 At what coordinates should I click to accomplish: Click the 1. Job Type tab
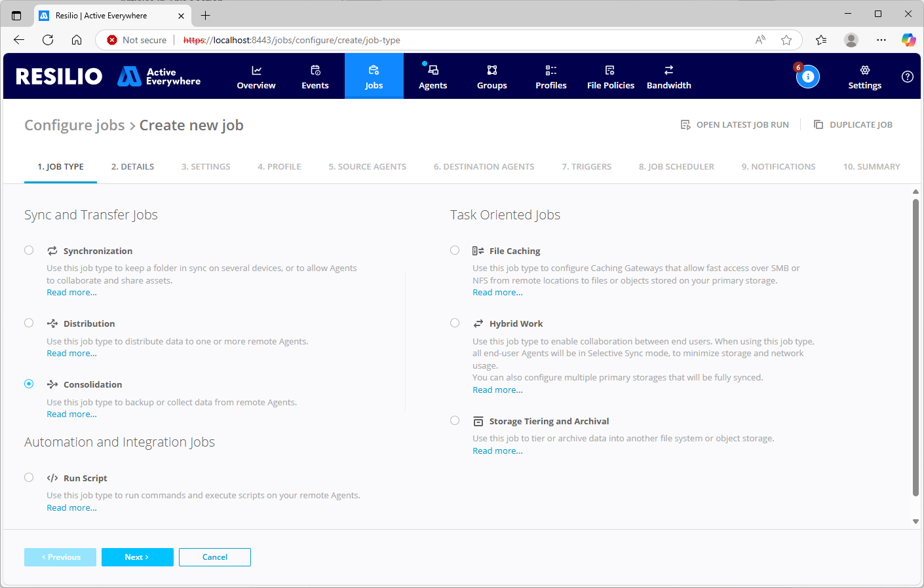[x=60, y=167]
